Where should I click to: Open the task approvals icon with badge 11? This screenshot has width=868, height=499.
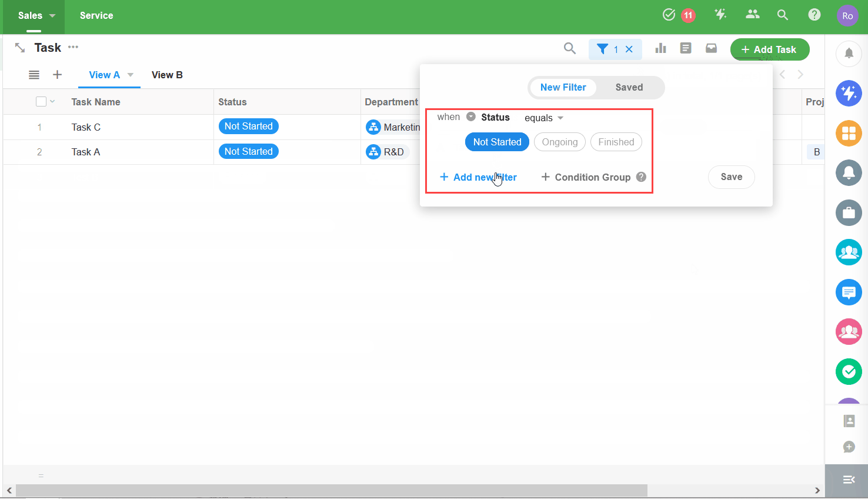click(x=669, y=15)
